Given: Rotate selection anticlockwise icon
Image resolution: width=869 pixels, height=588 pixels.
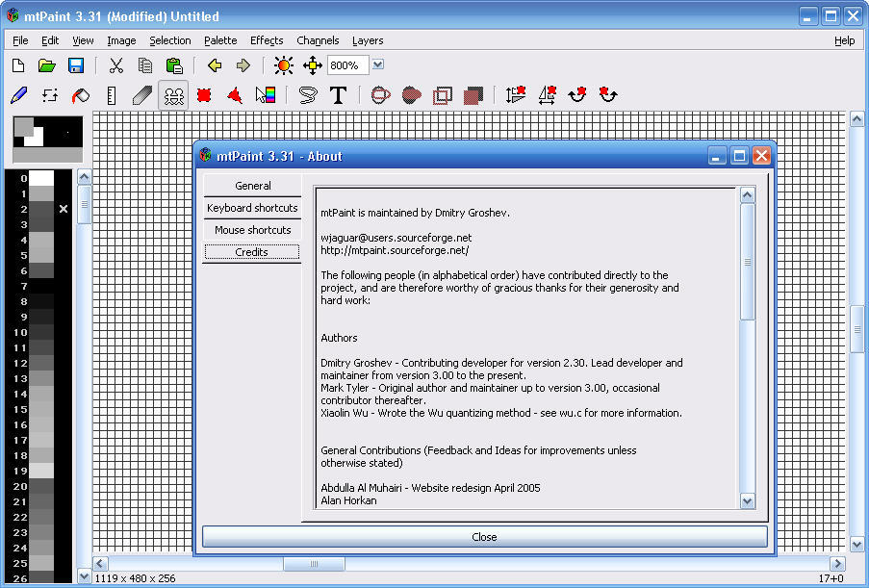Looking at the screenshot, I should pos(608,95).
